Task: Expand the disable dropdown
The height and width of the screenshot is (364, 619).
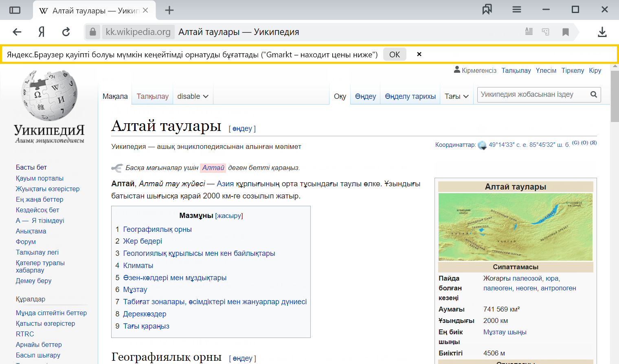Action: (x=193, y=96)
